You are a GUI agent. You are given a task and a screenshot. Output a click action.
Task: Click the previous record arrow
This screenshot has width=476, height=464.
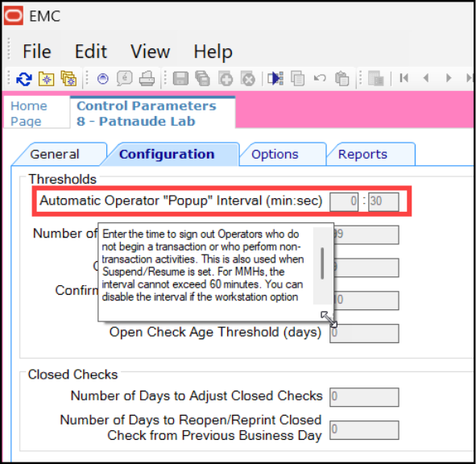click(x=426, y=78)
